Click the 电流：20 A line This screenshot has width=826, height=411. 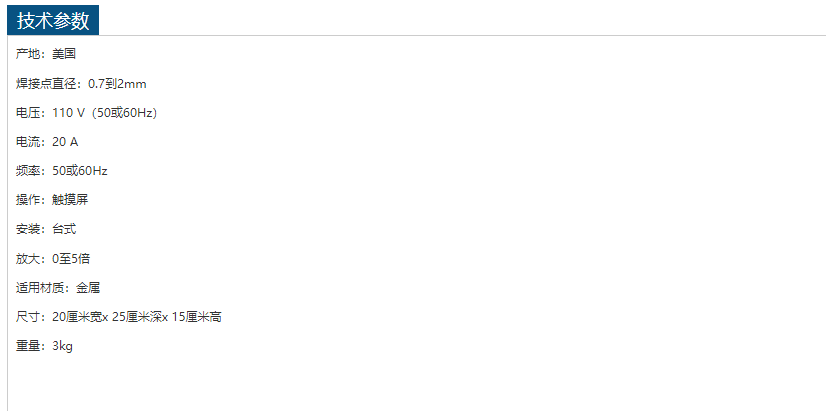click(x=47, y=142)
